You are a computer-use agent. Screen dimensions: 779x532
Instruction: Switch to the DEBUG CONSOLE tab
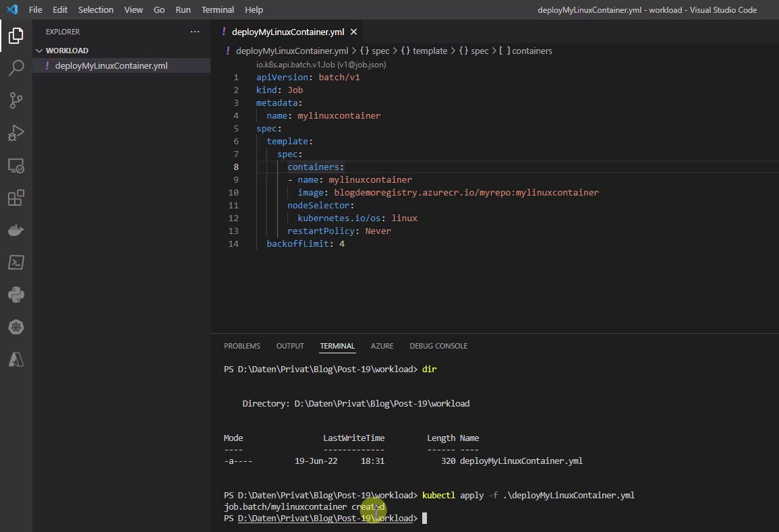[x=438, y=345]
